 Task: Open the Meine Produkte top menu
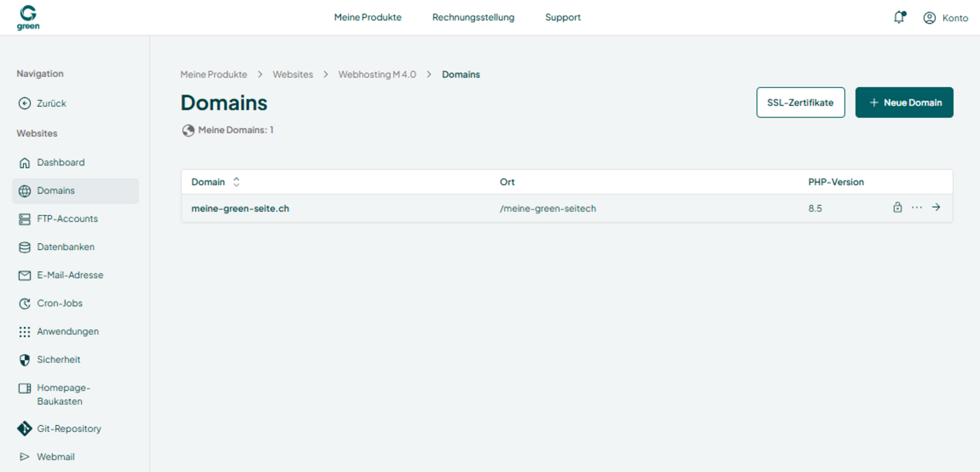click(x=367, y=18)
